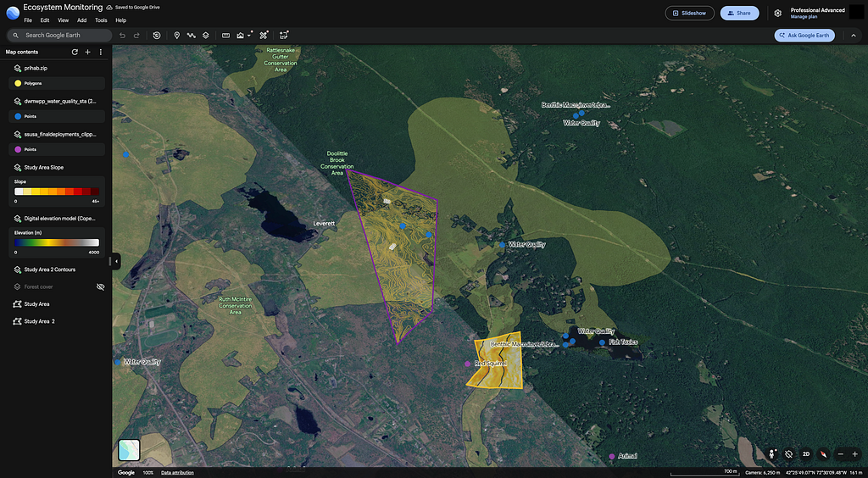
Task: Click the satellite design tool icon
Action: tap(264, 36)
